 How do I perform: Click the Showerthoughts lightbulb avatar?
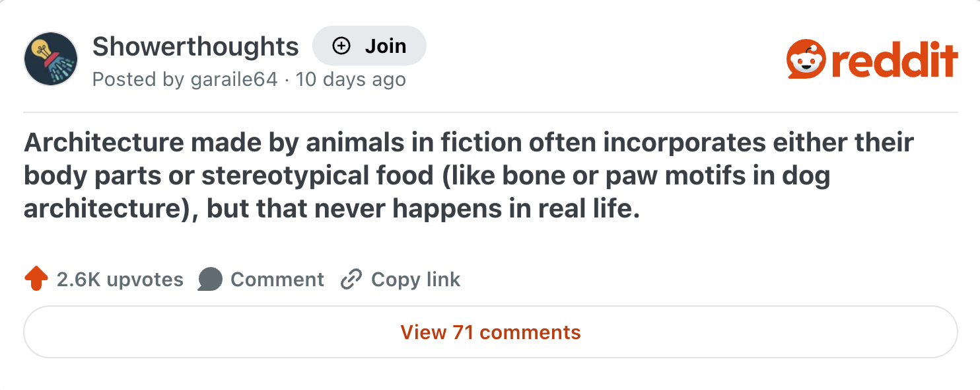(x=51, y=59)
